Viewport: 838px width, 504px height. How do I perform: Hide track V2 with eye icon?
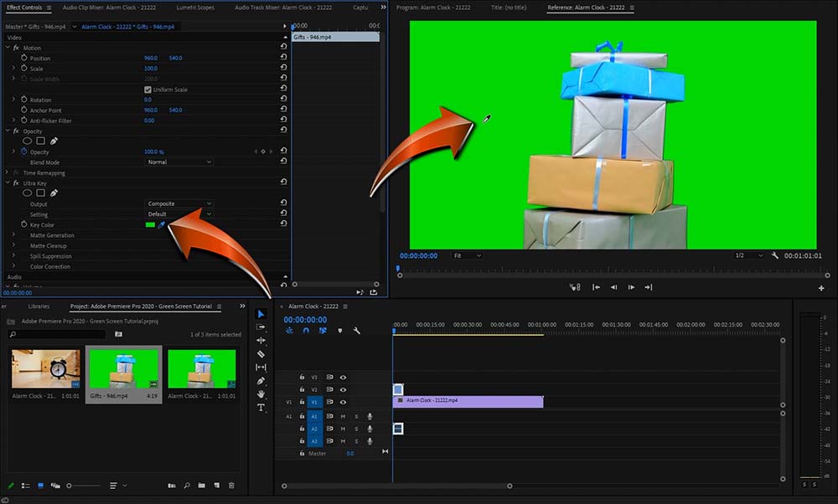[343, 389]
